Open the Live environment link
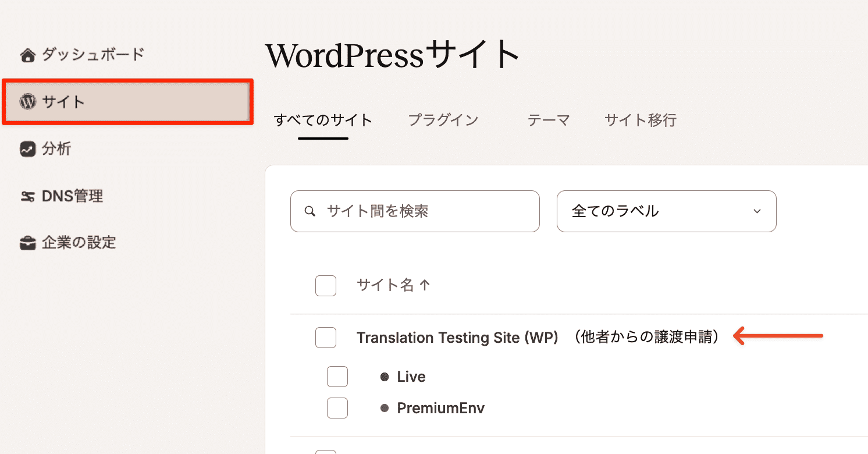The width and height of the screenshot is (868, 454). [x=410, y=377]
